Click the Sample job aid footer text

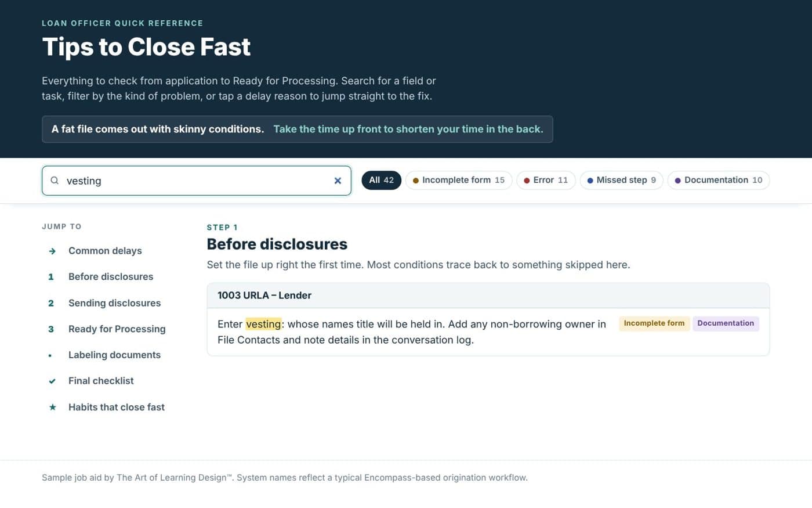pos(285,478)
